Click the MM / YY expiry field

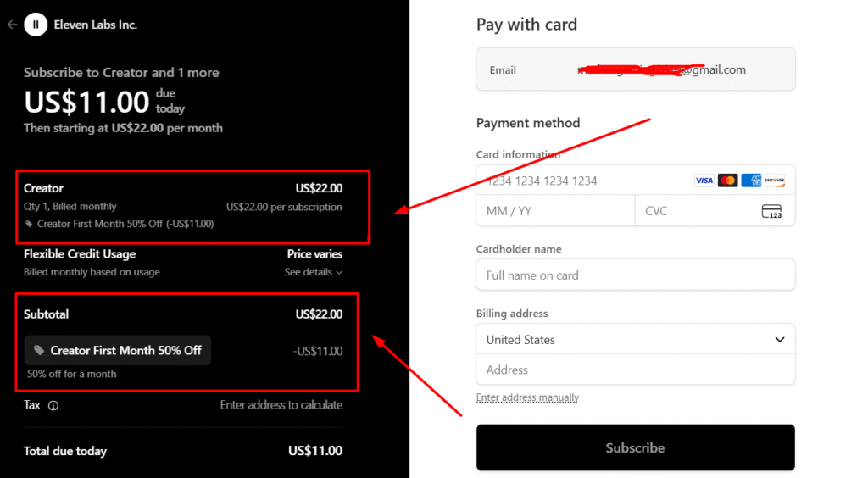click(555, 211)
